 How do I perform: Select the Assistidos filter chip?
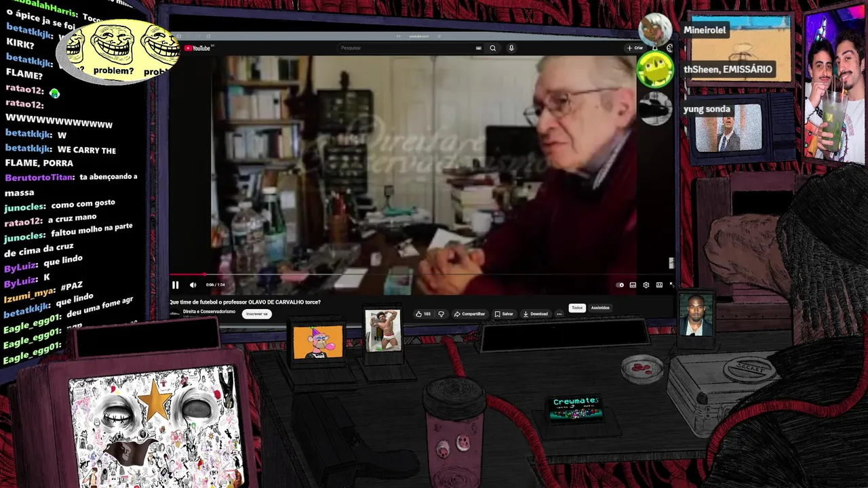(600, 308)
